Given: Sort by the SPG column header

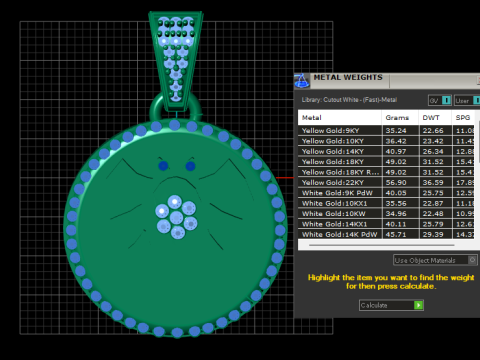Looking at the screenshot, I should [463, 118].
